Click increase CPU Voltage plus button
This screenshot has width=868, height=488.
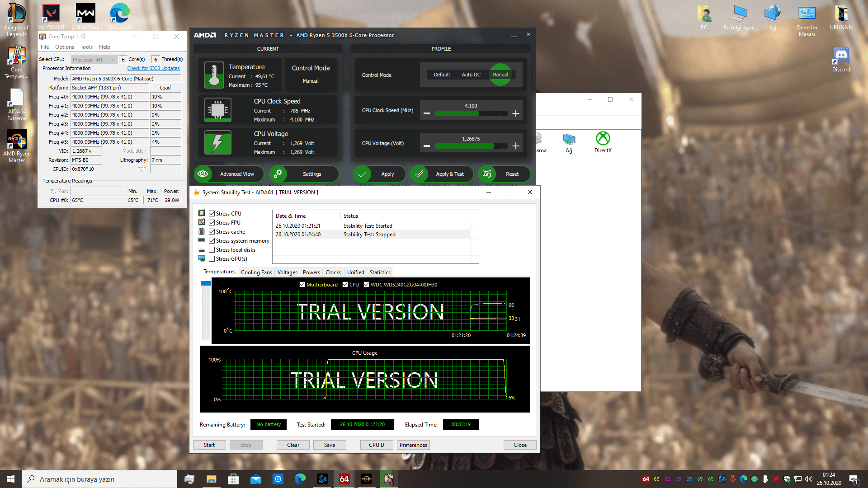(x=515, y=146)
